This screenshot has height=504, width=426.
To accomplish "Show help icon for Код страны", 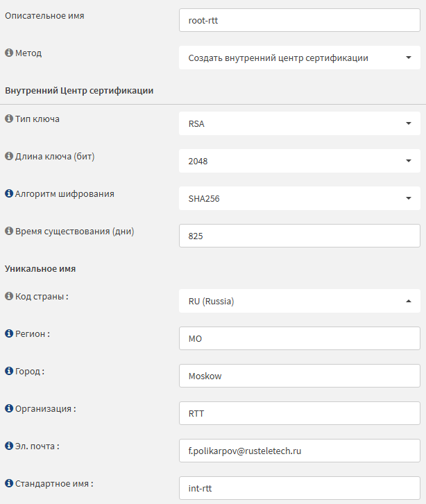I will 9,296.
